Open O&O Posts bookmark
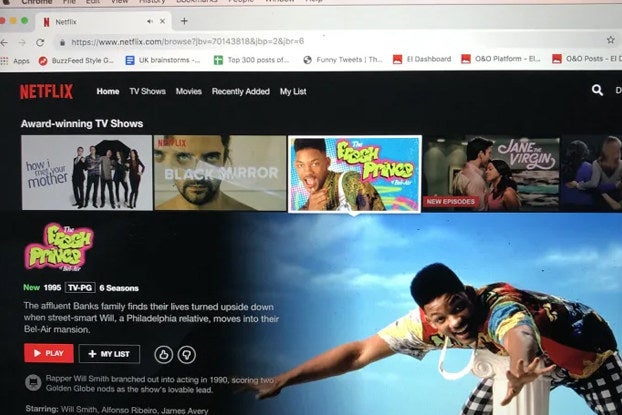This screenshot has width=622, height=415. (x=587, y=59)
